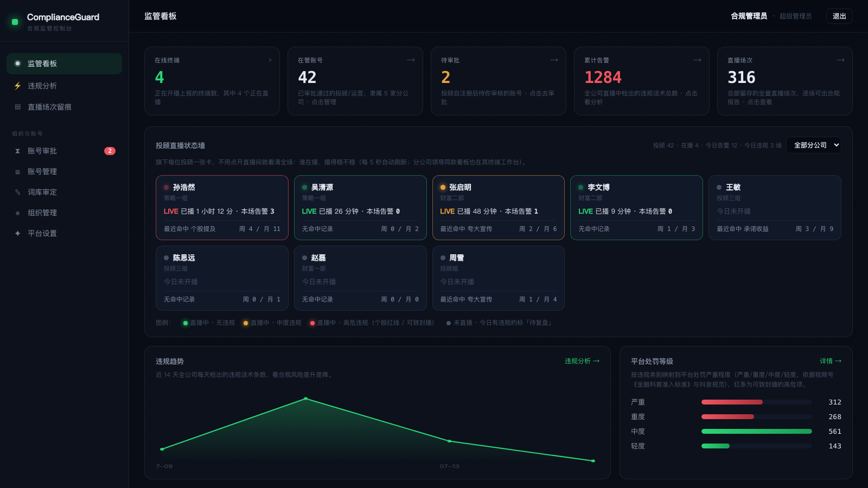Click the arrow on 累计告警 card

697,60
